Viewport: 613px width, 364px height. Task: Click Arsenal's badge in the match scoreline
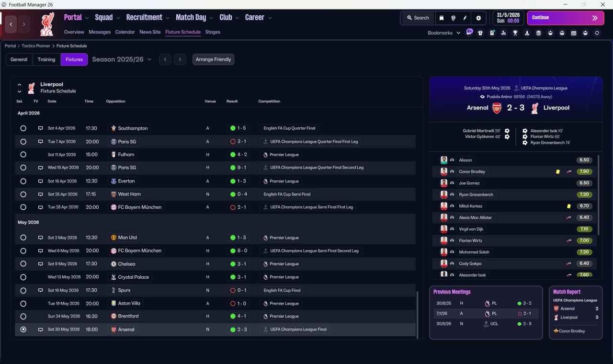click(x=497, y=108)
